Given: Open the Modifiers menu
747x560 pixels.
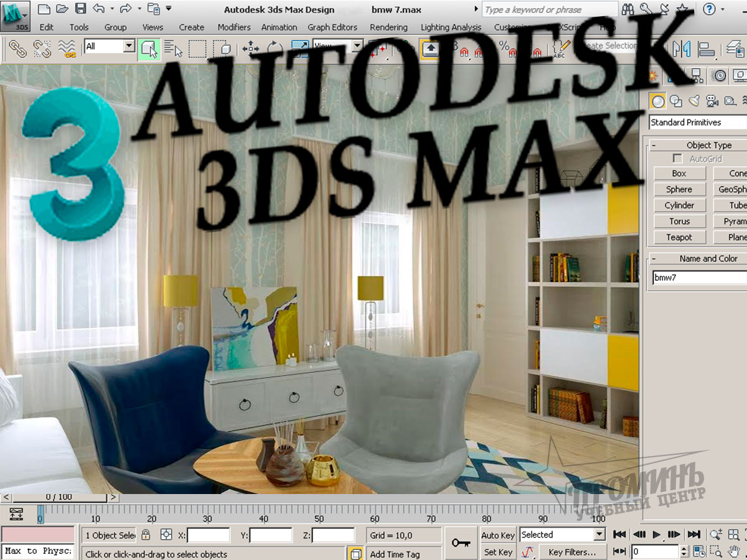Looking at the screenshot, I should 234,27.
